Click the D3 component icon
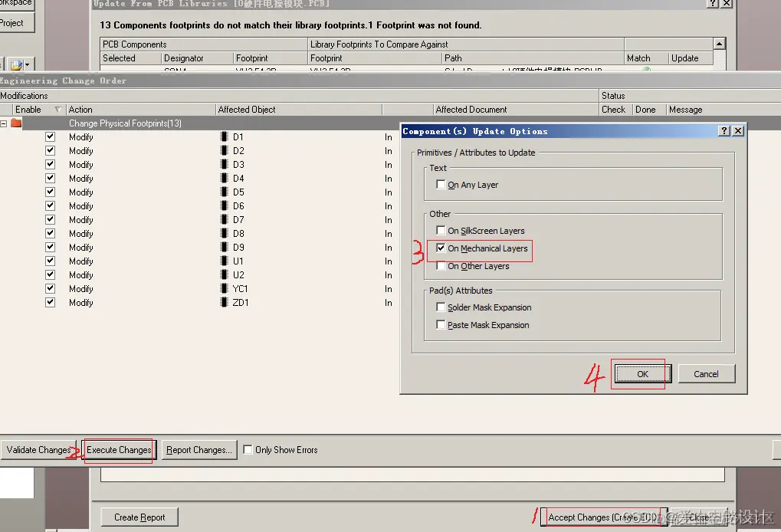Image resolution: width=781 pixels, height=532 pixels. (224, 164)
